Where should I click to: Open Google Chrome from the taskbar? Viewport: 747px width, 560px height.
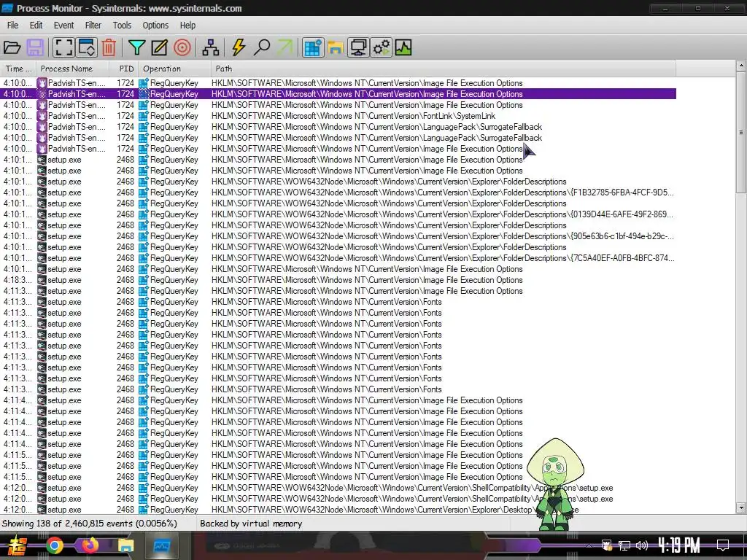click(x=55, y=545)
